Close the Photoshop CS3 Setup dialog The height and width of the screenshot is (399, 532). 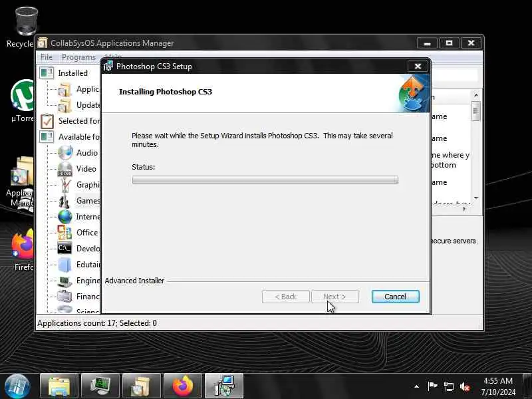418,66
